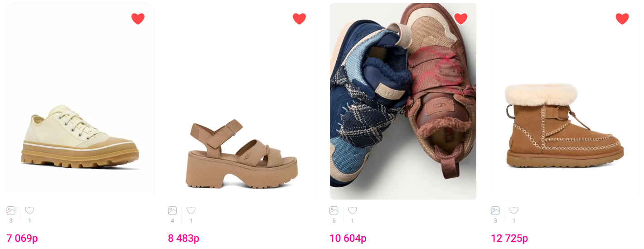Click the outline like heart under beige sneaker
644x249 pixels.
tap(29, 210)
